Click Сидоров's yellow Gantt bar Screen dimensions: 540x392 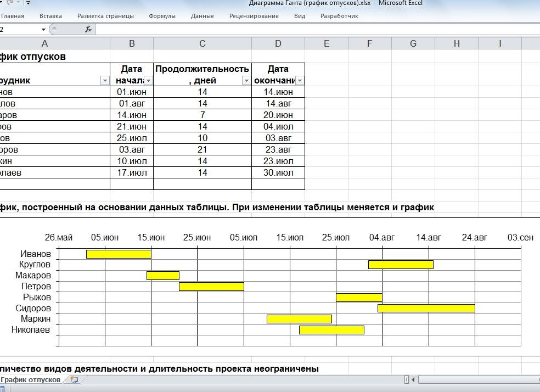(426, 309)
